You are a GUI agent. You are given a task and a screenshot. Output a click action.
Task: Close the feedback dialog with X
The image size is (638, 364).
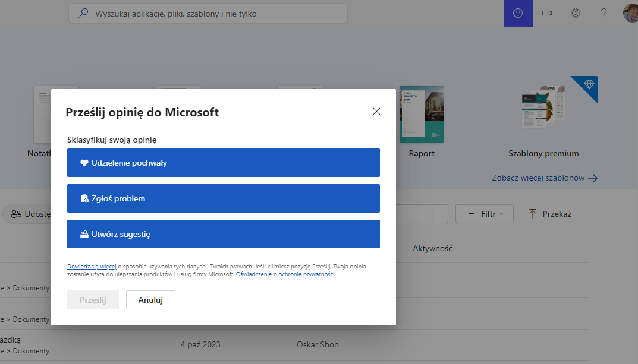click(376, 111)
